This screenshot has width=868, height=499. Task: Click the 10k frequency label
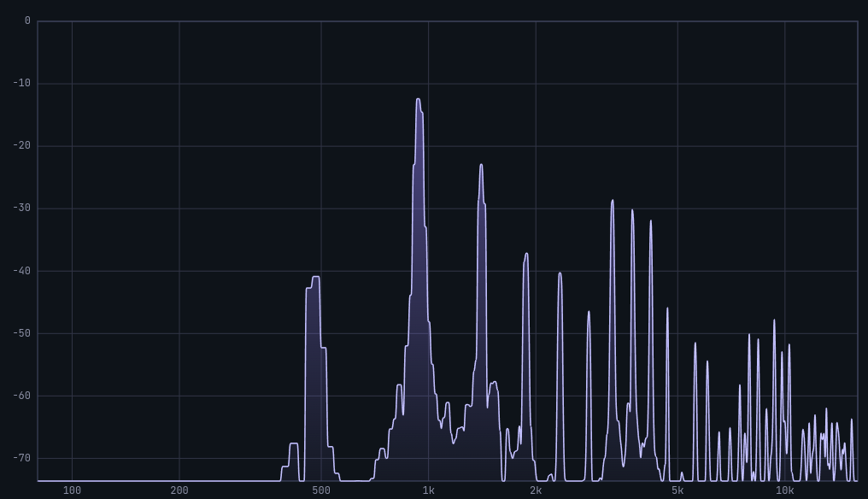(785, 490)
